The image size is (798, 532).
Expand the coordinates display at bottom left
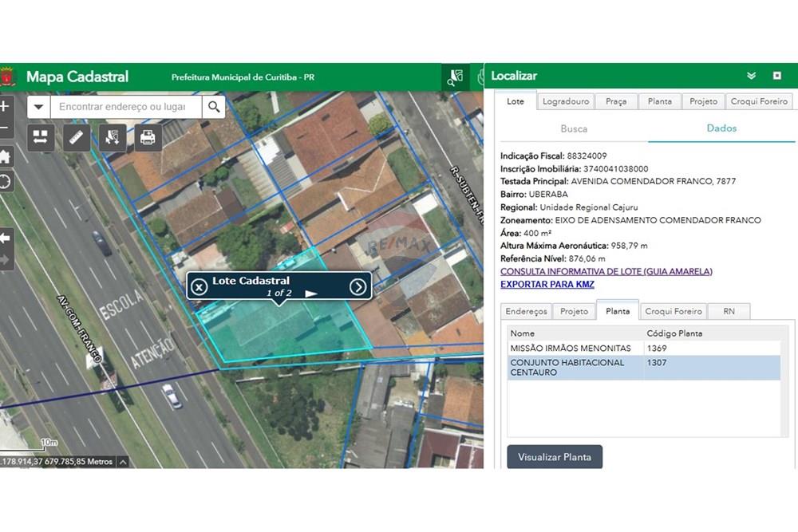[124, 461]
